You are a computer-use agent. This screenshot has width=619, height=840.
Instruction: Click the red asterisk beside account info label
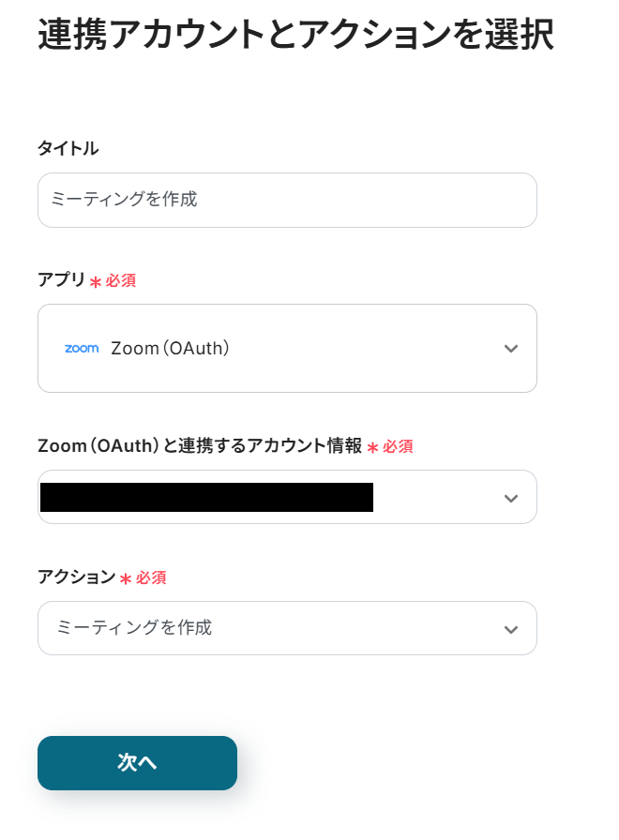372,448
